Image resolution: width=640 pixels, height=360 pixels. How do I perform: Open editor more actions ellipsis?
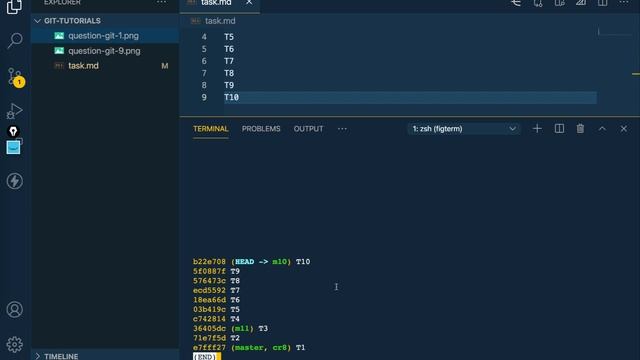point(624,3)
